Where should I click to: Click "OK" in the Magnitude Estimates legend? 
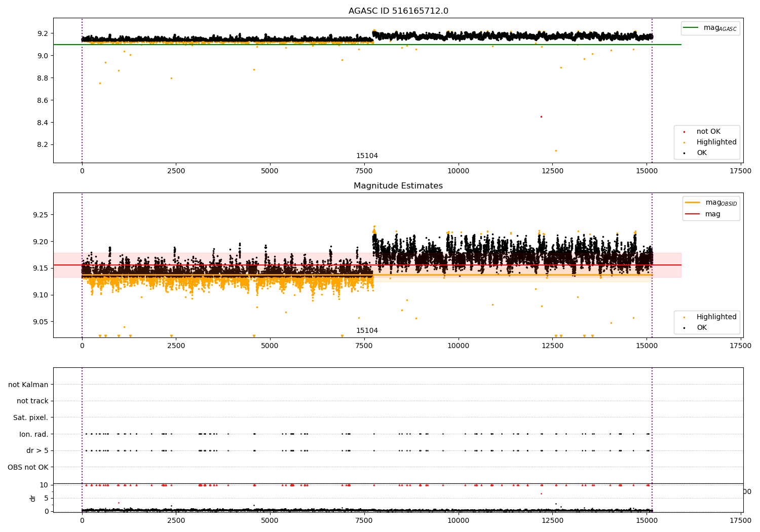(695, 328)
